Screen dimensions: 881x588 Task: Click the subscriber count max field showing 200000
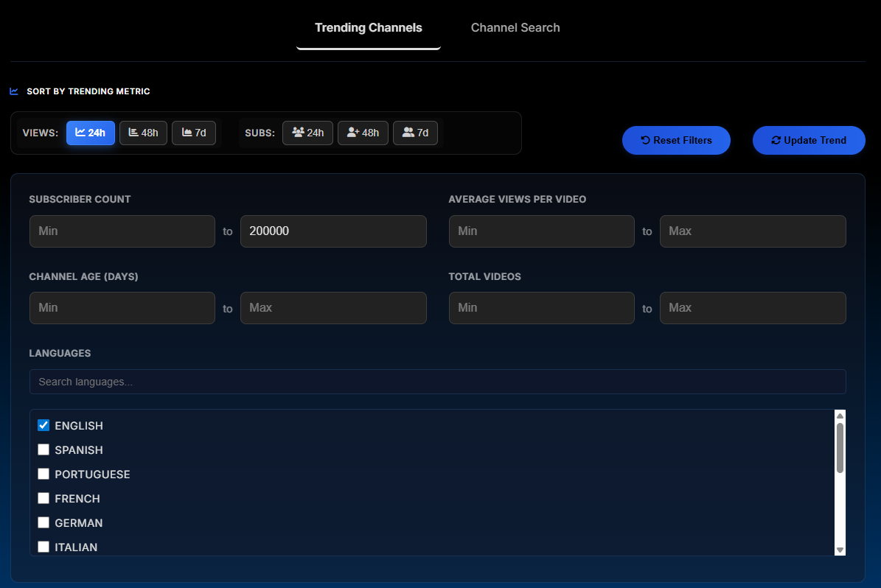coord(333,231)
